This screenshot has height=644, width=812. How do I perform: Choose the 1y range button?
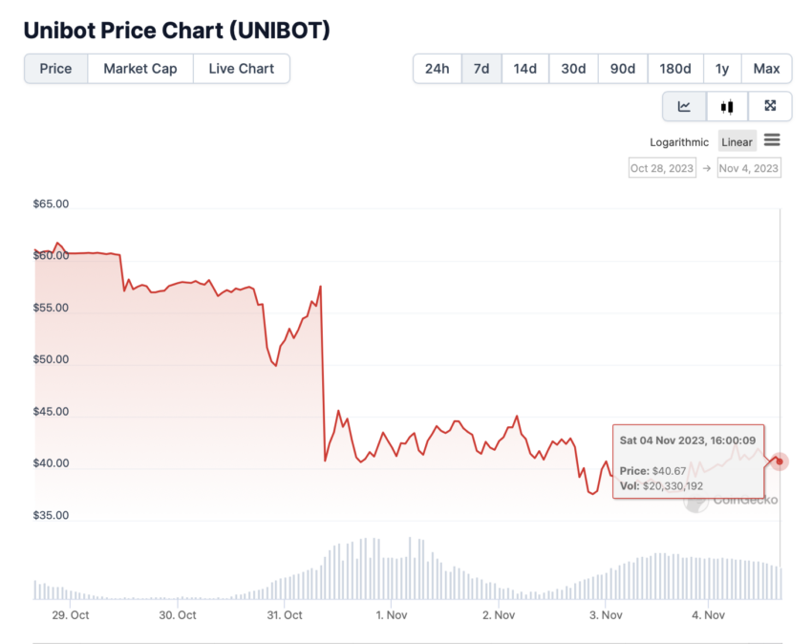point(722,69)
